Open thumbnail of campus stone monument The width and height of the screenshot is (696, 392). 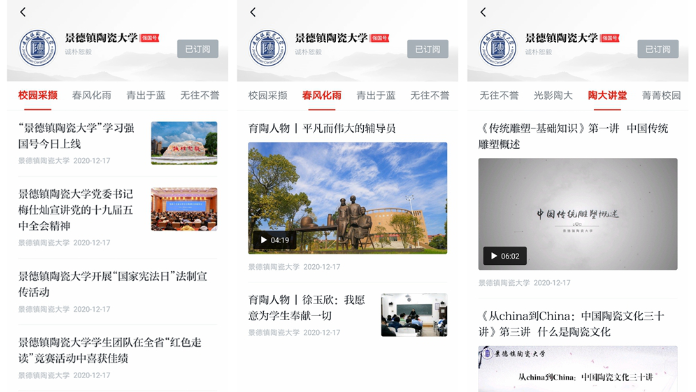[x=184, y=143]
